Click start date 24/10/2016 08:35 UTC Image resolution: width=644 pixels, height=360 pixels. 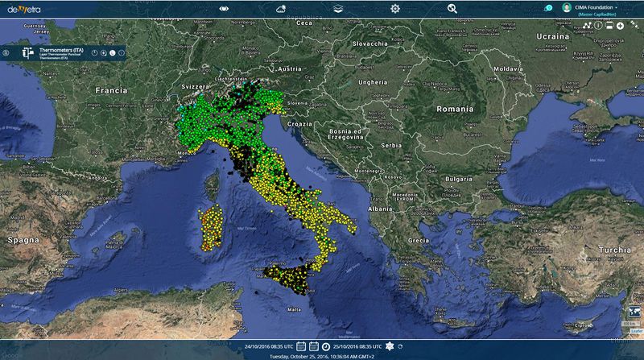(x=269, y=346)
